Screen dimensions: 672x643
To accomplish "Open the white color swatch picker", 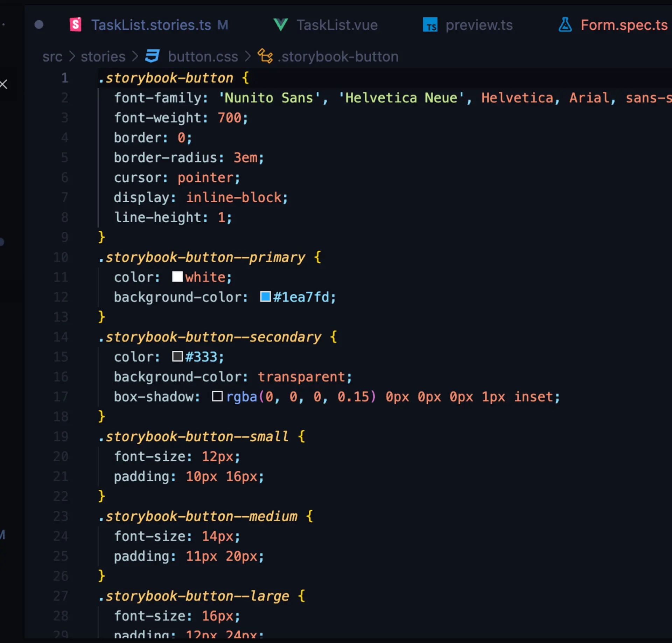I will click(177, 277).
